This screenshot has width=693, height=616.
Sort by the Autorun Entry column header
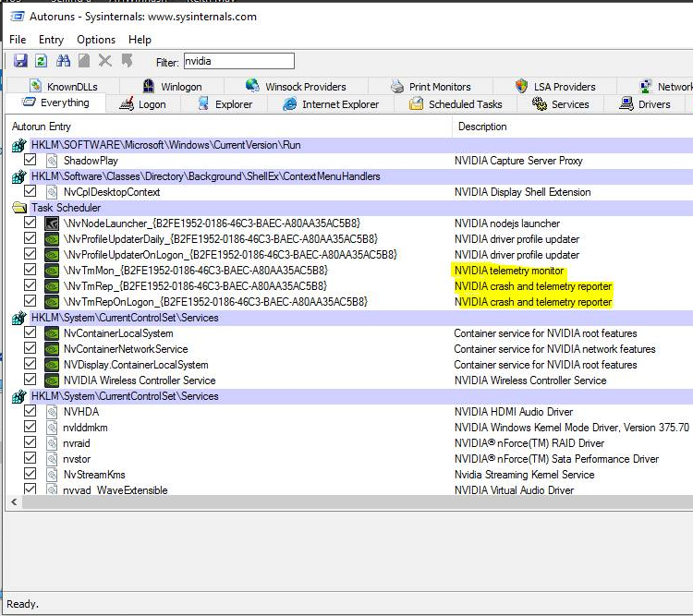[42, 127]
